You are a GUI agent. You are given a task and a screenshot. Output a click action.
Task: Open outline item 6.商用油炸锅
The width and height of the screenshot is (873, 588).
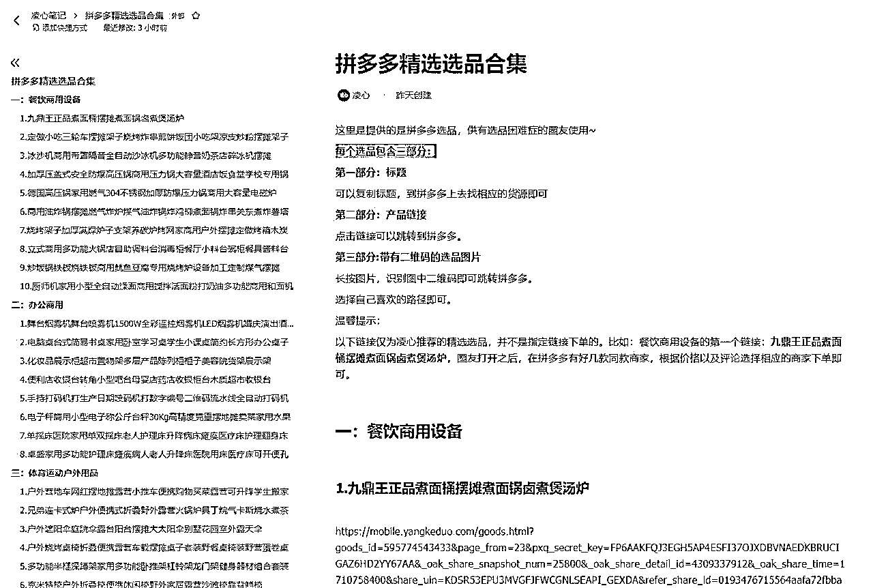pyautogui.click(x=154, y=212)
